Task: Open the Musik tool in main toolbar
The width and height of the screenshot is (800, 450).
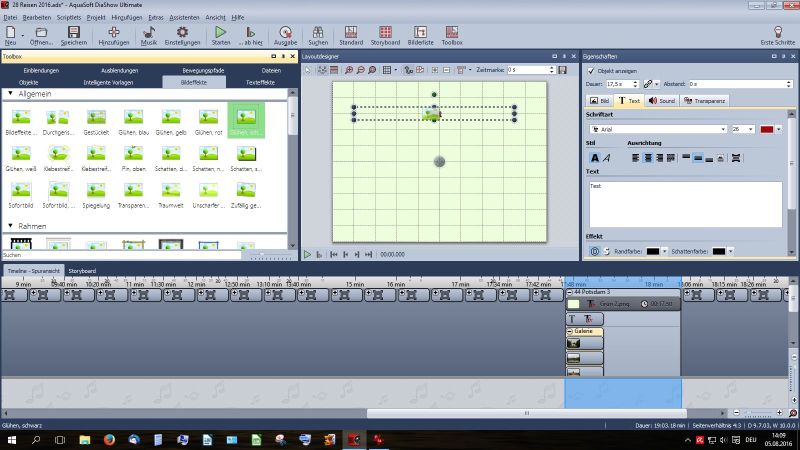Action: pyautogui.click(x=148, y=36)
